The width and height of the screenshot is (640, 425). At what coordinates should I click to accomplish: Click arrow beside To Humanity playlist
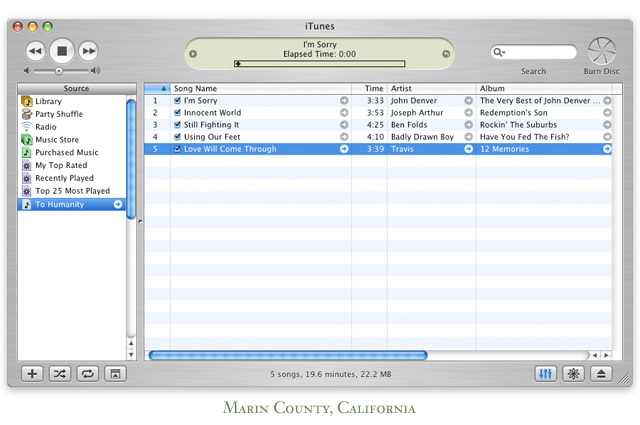click(x=118, y=204)
